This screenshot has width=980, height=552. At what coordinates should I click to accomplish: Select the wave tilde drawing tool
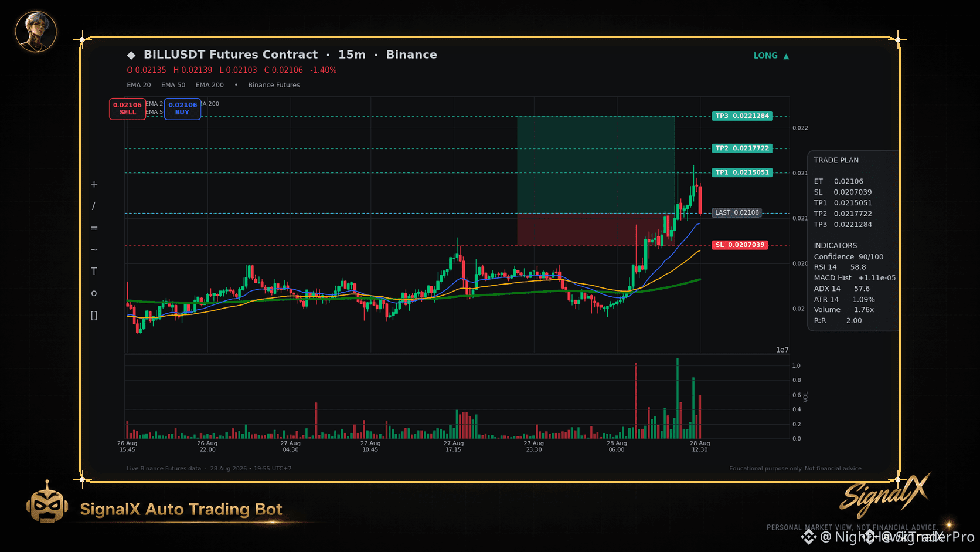tap(94, 250)
